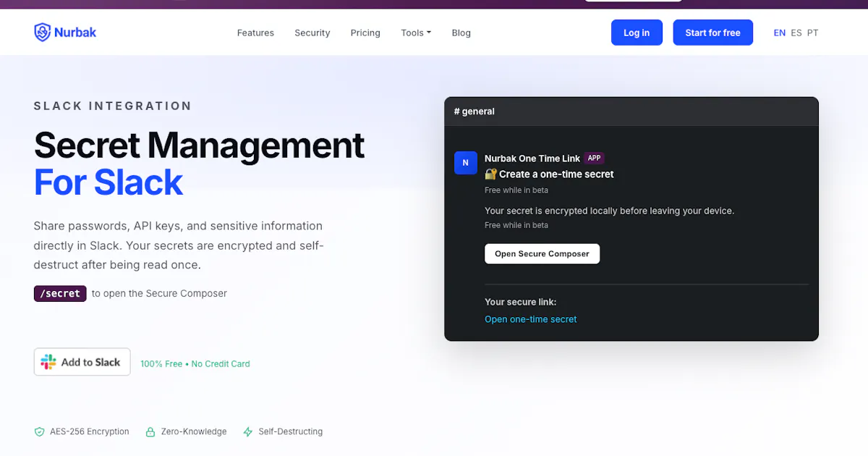Click the 'Secret Management' headline
Screen dimensions: 868x456
point(200,145)
